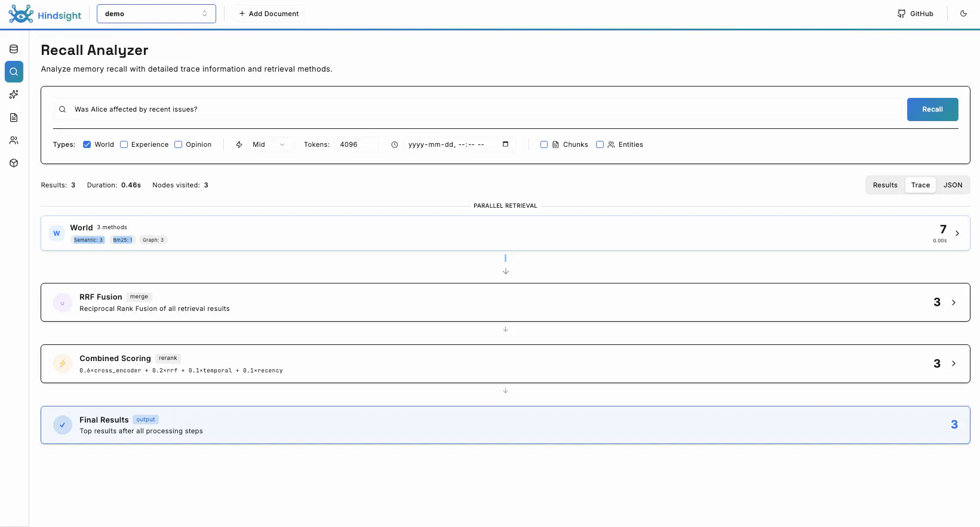
Task: Tick the Entities checkbox
Action: coord(600,144)
